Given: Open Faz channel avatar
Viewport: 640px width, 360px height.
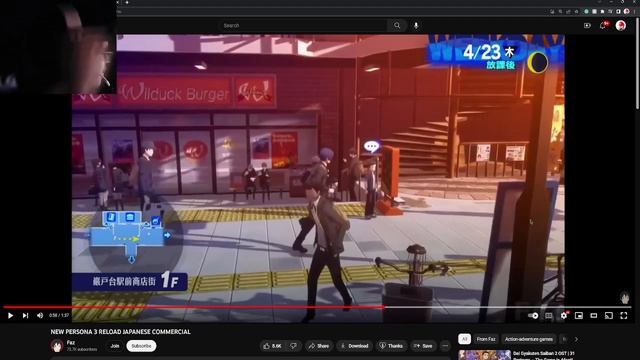Looking at the screenshot, I should pos(57,346).
